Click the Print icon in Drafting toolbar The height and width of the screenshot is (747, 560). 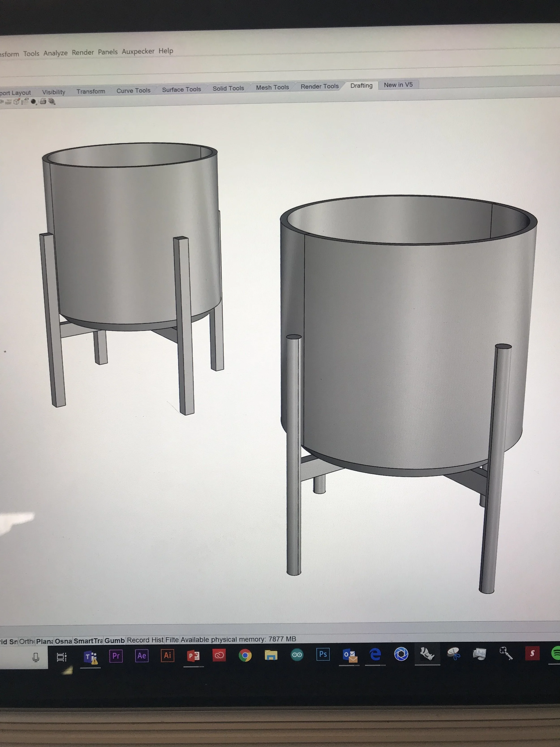[43, 101]
